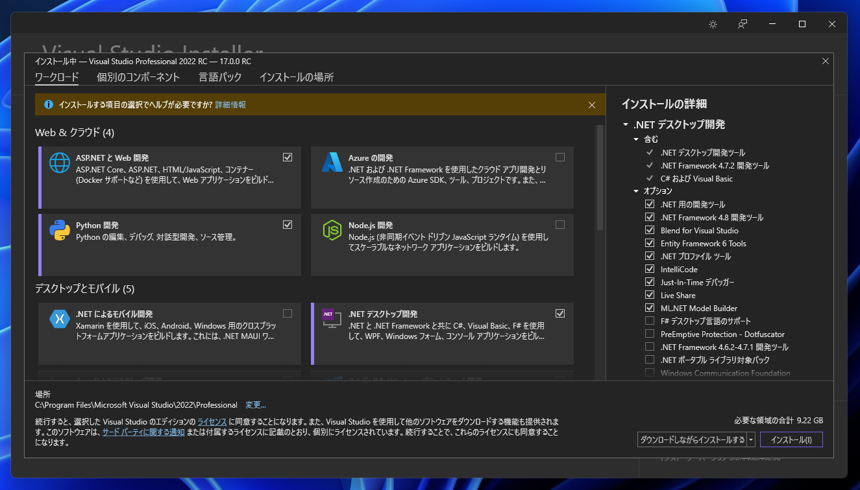Click the .NET desktop development icon
The width and height of the screenshot is (860, 490).
(x=332, y=319)
